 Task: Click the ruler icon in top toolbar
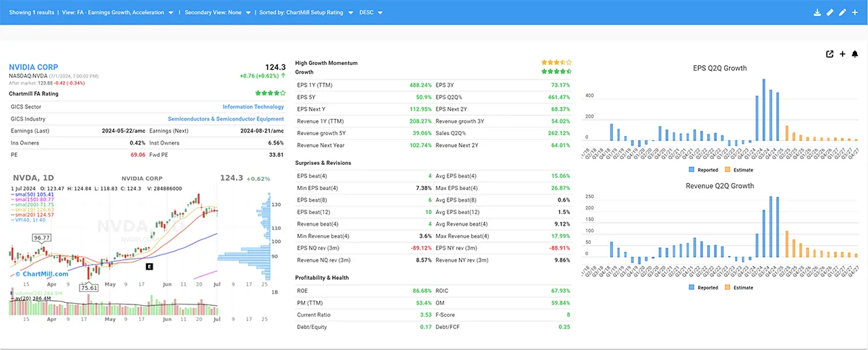click(830, 12)
